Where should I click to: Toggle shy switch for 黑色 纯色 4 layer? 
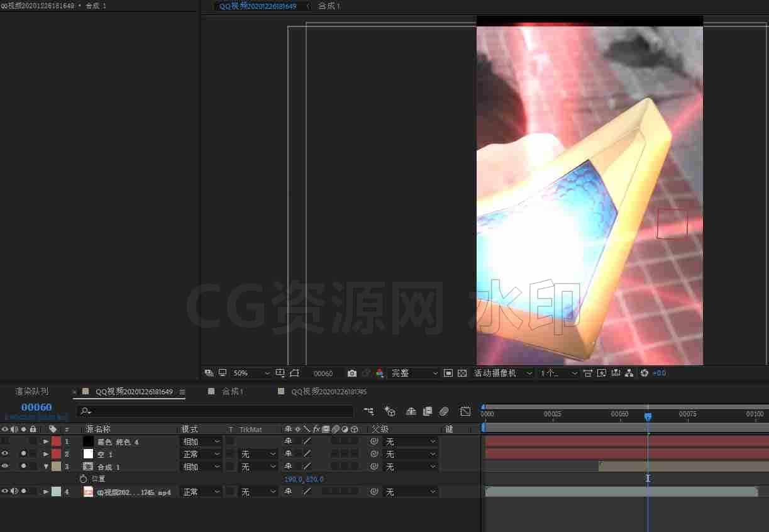click(x=289, y=441)
